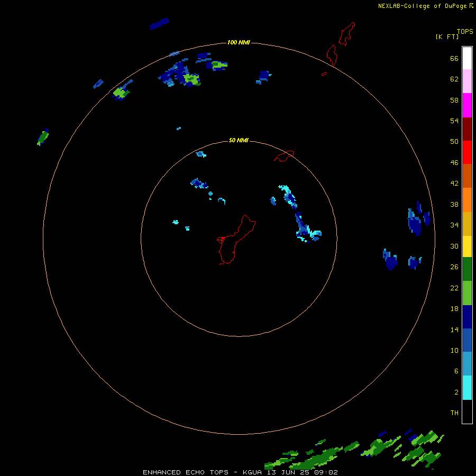Click the light blue 14 legend swatch
The width and height of the screenshot is (476, 476).
[x=467, y=364]
